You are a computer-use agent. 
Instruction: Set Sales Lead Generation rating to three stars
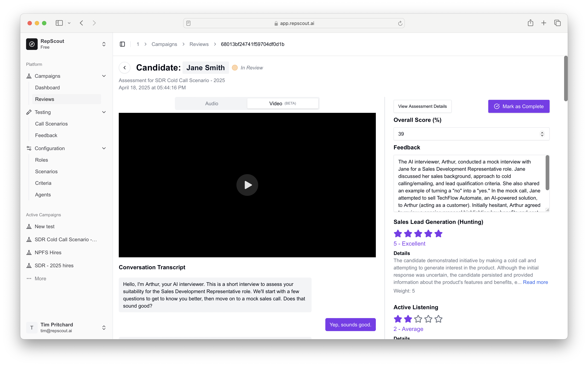[x=418, y=234]
